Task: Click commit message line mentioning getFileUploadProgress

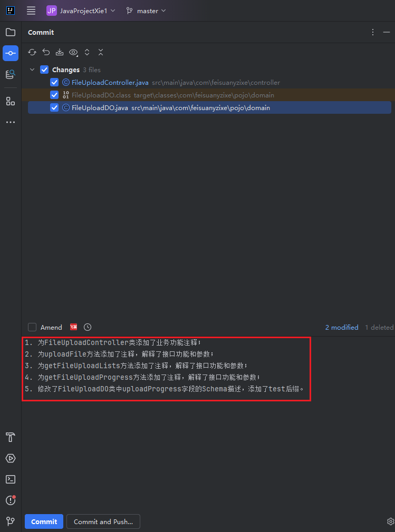Action: tap(142, 377)
